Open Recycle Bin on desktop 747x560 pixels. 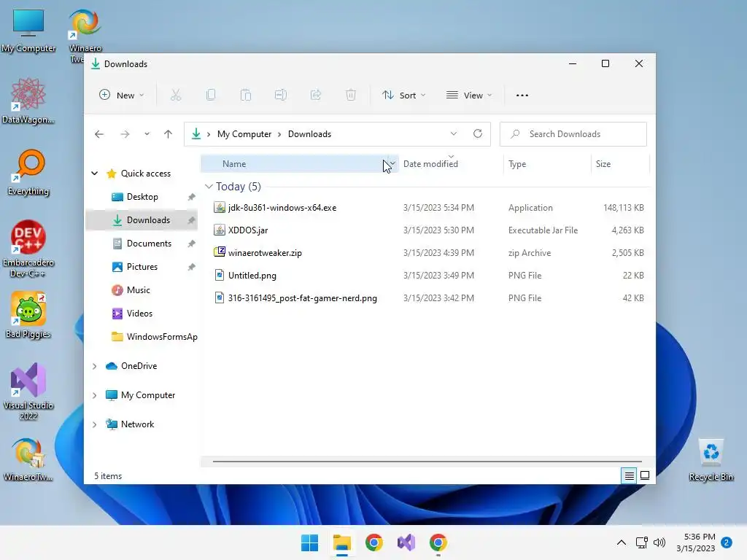[x=711, y=460]
